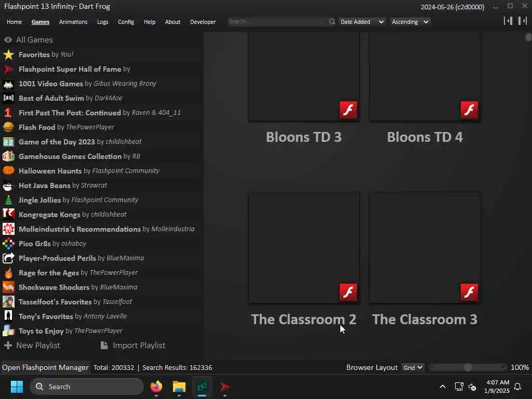The image size is (532, 399).
Task: Click The Classroom 3 title text
Action: (x=425, y=320)
